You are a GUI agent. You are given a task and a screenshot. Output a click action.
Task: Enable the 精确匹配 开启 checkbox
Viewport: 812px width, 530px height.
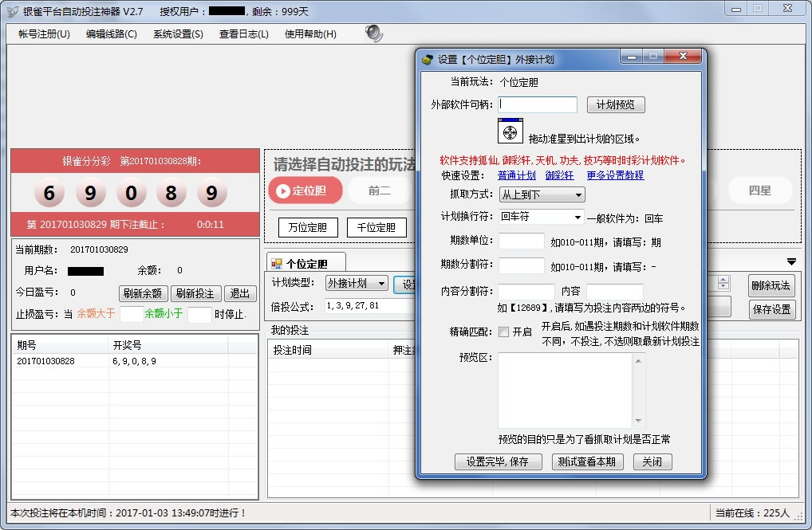click(x=503, y=332)
